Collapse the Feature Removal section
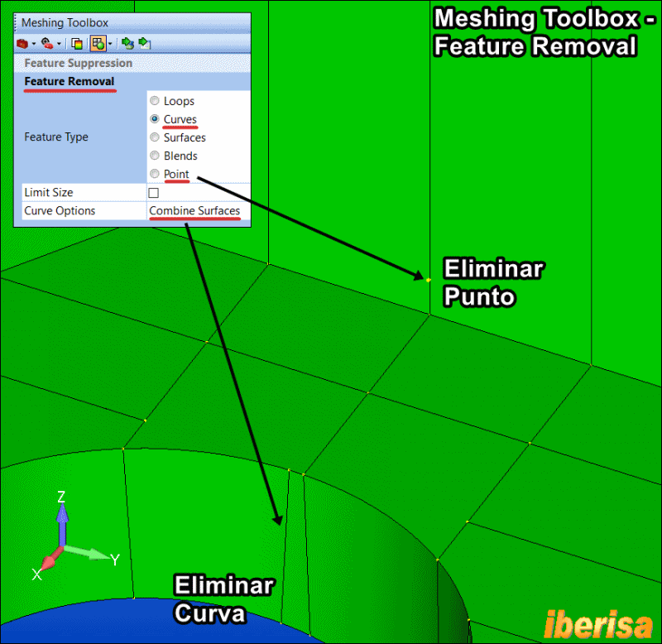Viewport: 662px width, 644px height. [x=70, y=81]
